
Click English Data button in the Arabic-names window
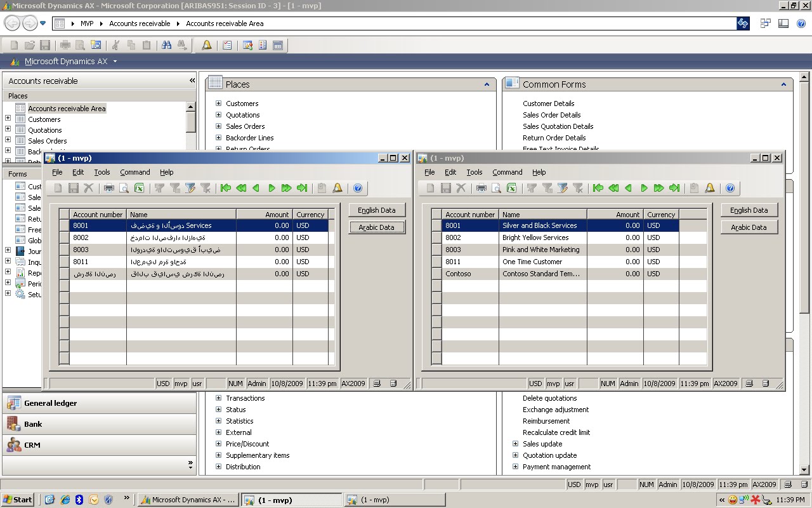click(x=377, y=210)
